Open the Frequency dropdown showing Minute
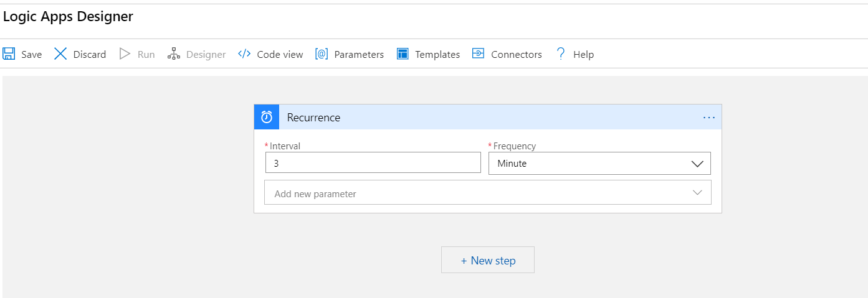Viewport: 868px width, 298px height. [x=599, y=164]
